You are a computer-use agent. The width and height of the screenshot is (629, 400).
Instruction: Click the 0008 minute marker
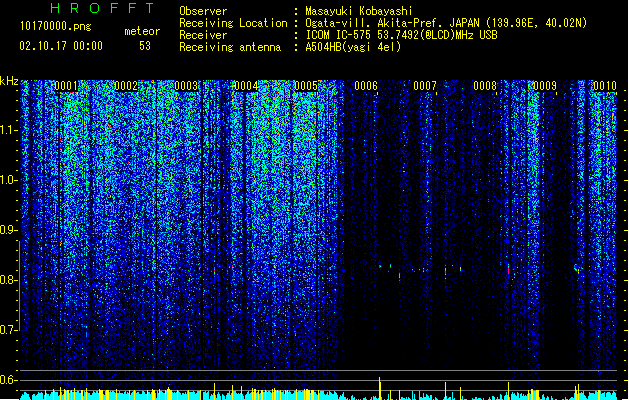(x=485, y=86)
